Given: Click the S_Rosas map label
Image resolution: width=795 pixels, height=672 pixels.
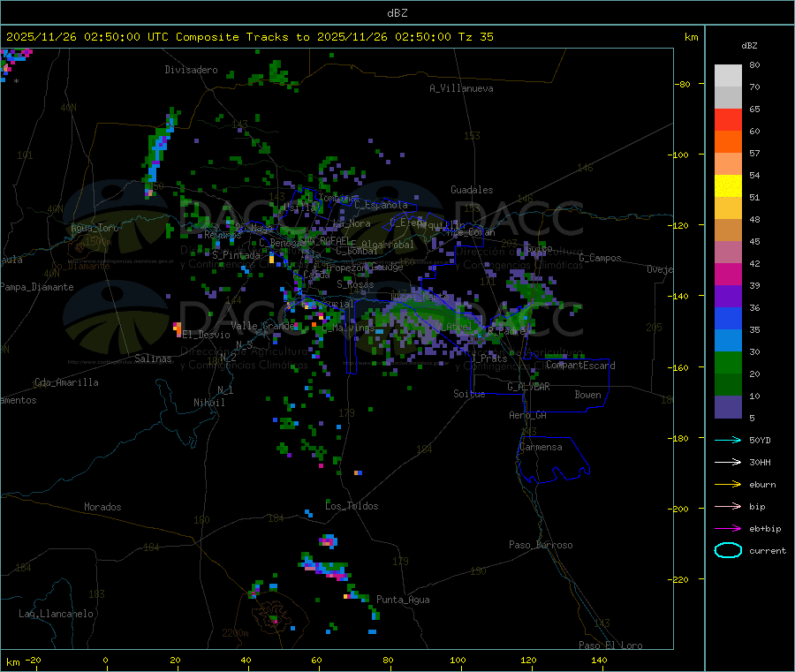Looking at the screenshot, I should [355, 284].
